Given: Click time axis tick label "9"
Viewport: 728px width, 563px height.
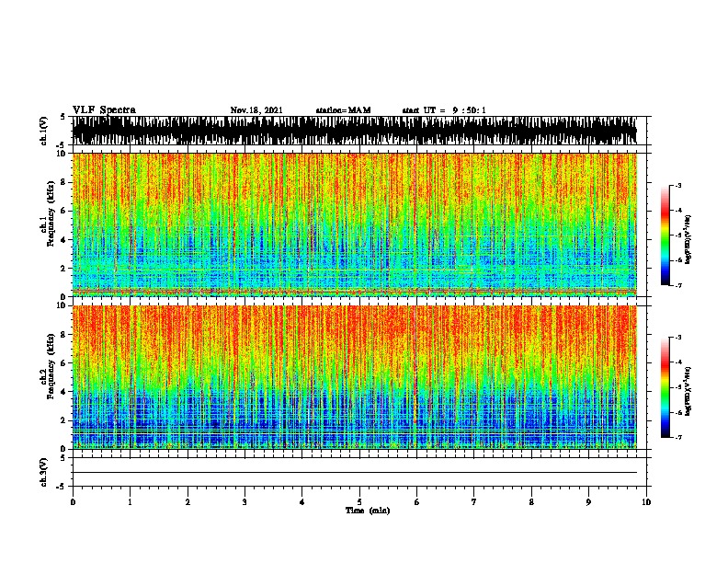Looking at the screenshot, I should pos(588,502).
